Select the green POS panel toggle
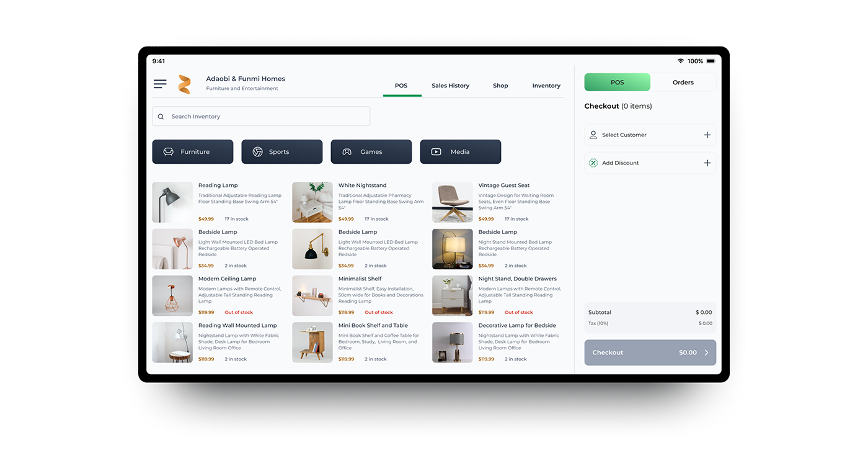This screenshot has height=471, width=868. click(x=617, y=83)
